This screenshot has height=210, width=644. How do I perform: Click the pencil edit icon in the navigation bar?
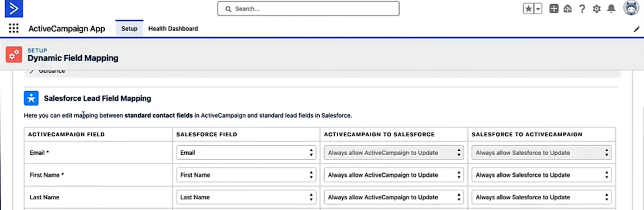click(637, 29)
